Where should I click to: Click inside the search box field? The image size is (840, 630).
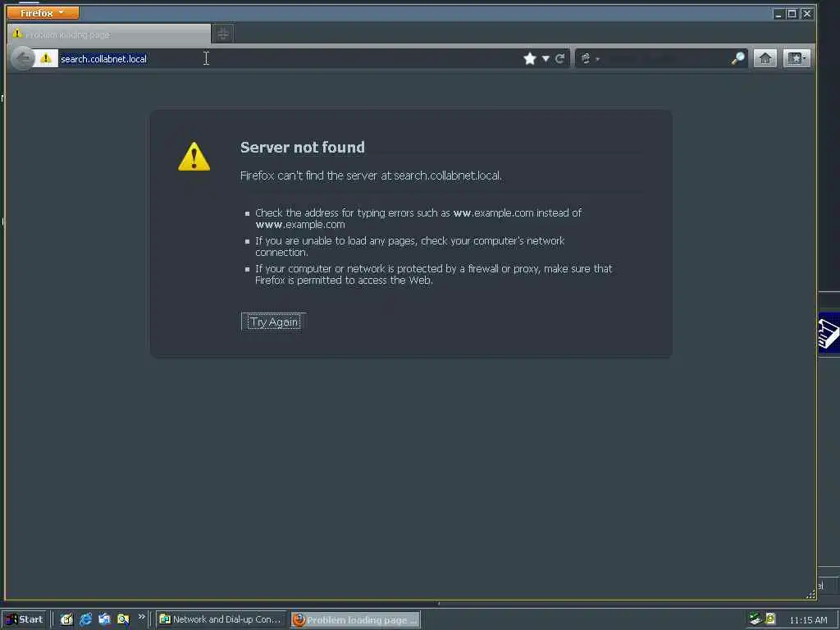tap(666, 58)
